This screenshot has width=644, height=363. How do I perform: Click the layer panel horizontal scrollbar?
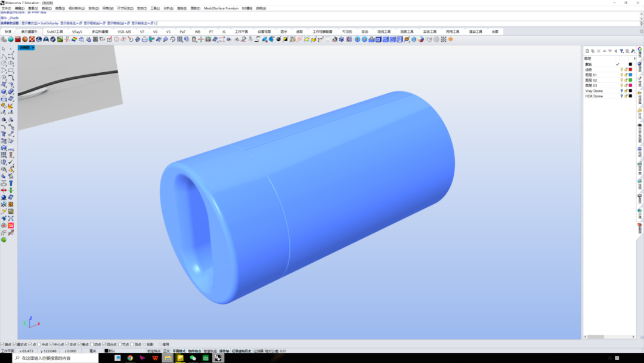pos(609,337)
